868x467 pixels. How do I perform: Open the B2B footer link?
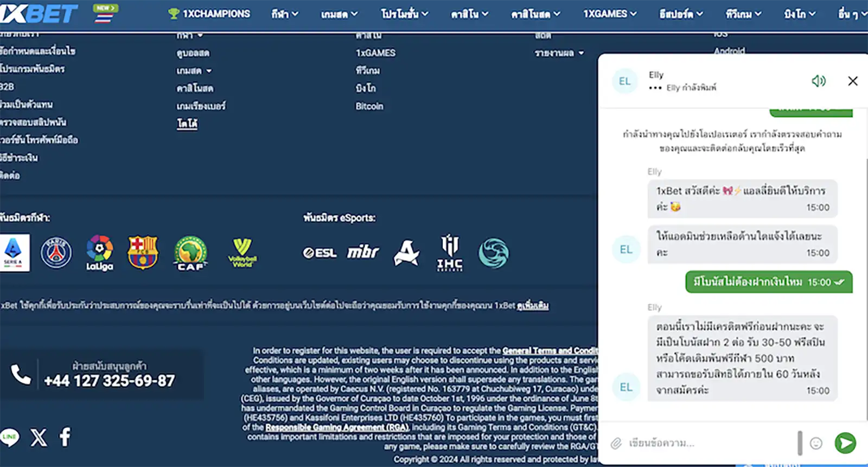click(7, 87)
